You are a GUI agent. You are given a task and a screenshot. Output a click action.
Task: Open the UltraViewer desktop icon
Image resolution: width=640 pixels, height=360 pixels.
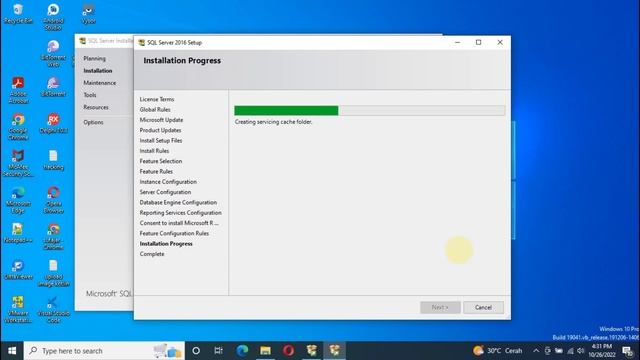tap(18, 269)
